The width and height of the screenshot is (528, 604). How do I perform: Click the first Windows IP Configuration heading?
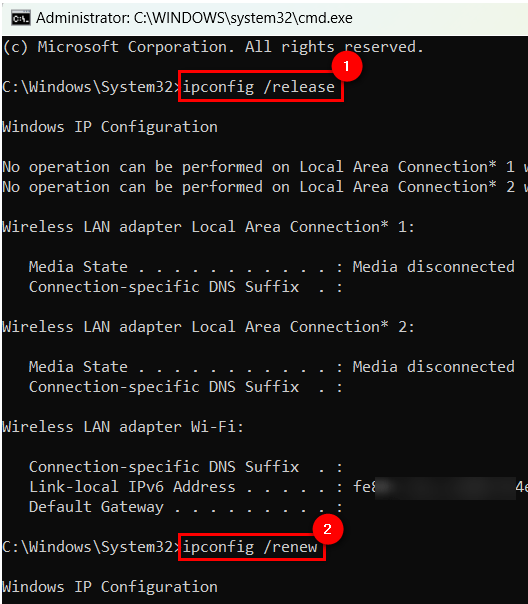(x=110, y=127)
